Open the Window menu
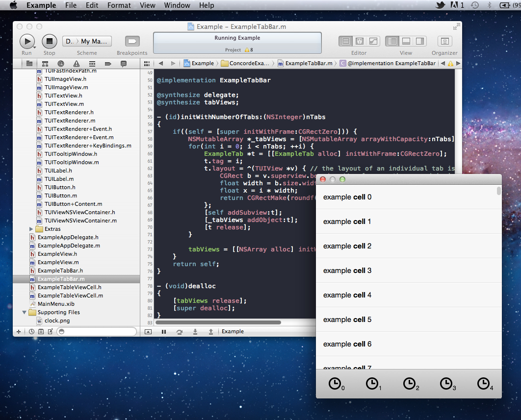521x420 pixels. (x=177, y=5)
